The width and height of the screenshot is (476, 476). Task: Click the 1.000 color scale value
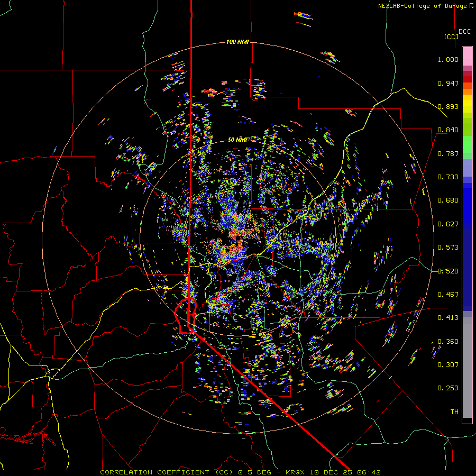(x=448, y=59)
